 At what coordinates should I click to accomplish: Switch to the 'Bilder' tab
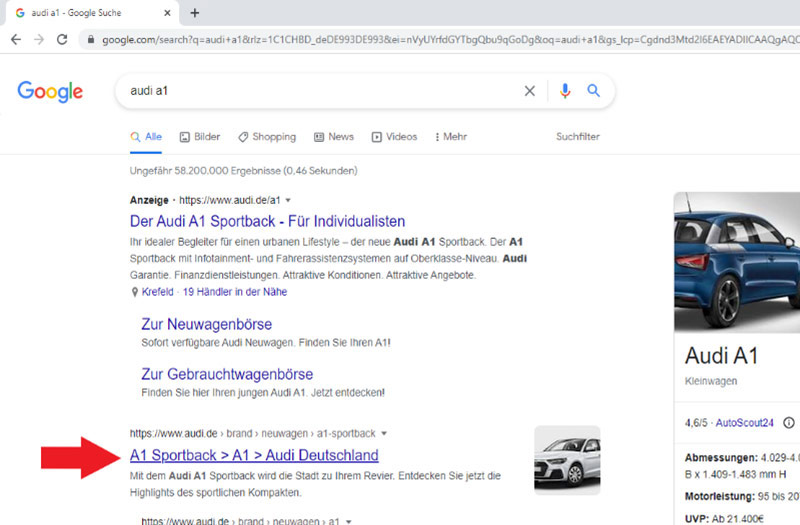click(x=199, y=137)
